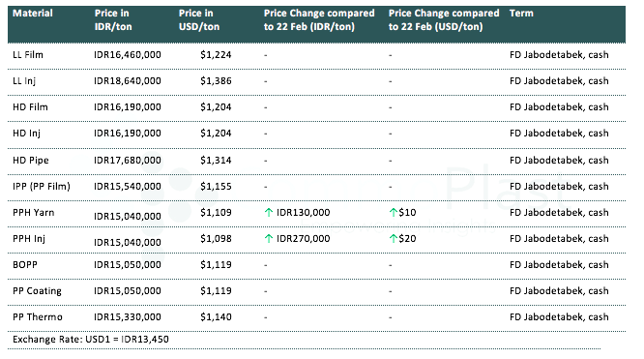The image size is (644, 359).
Task: Click the green up arrow beside IDR130,000
Action: 269,213
